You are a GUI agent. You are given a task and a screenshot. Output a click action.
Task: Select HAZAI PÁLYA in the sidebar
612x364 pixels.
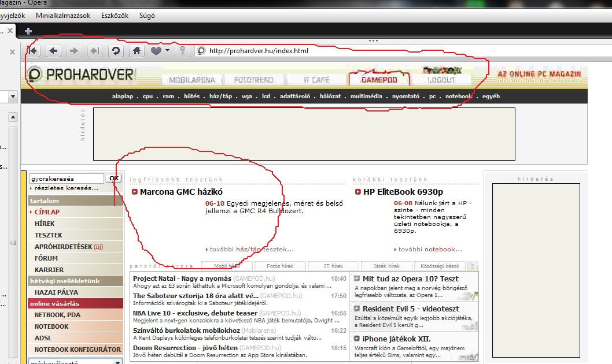click(76, 292)
